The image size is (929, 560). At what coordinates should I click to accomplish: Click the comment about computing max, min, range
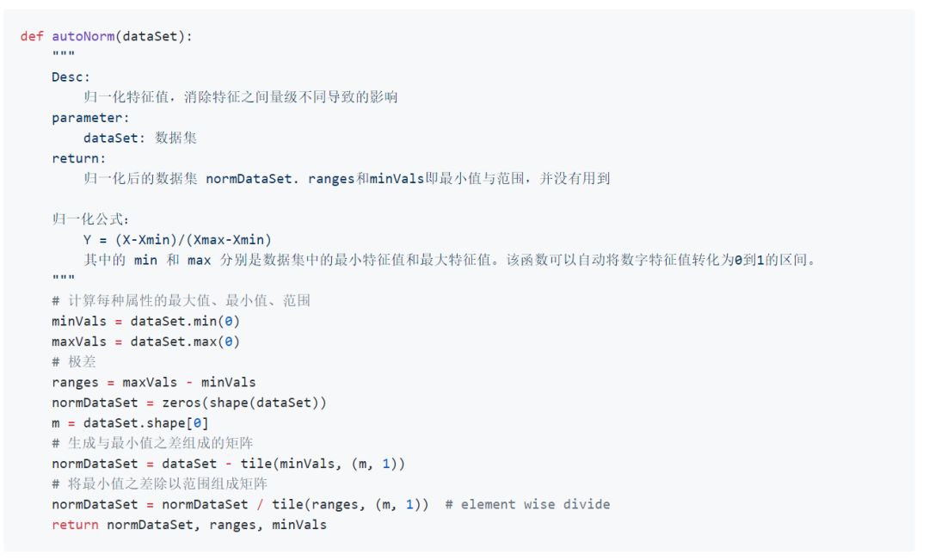click(181, 301)
